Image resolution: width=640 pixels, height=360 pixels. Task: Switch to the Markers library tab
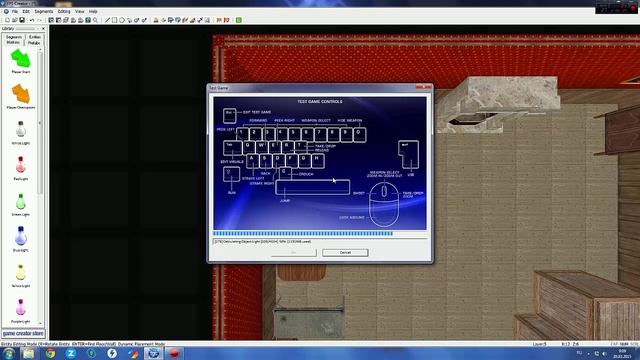coord(13,42)
